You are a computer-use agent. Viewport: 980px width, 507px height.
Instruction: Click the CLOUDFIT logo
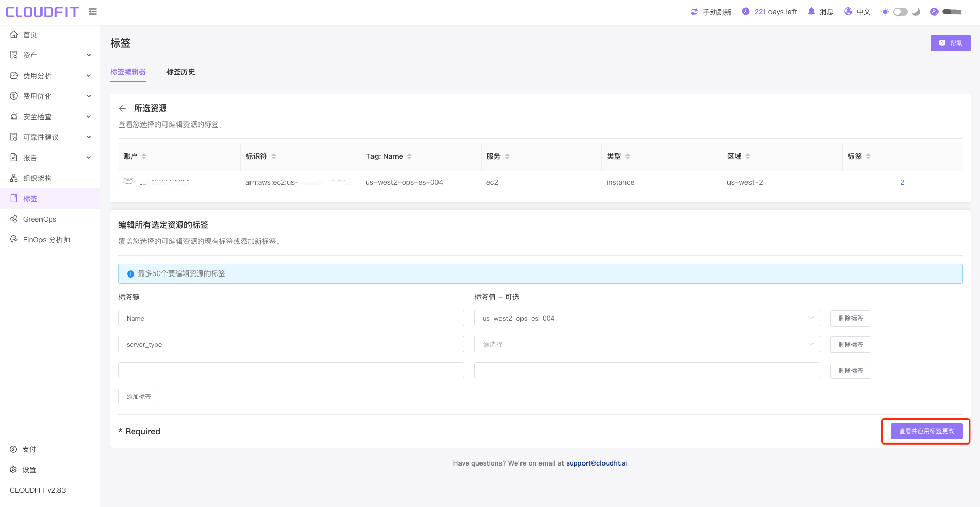(x=43, y=12)
